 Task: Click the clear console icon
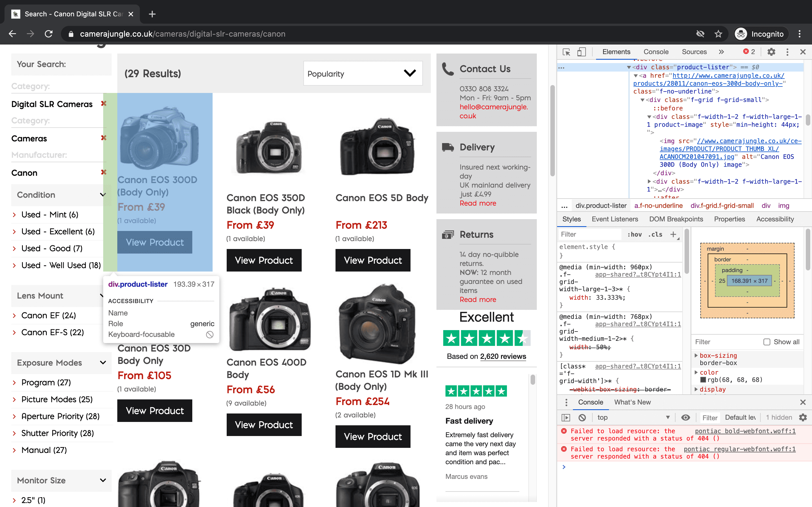click(582, 417)
